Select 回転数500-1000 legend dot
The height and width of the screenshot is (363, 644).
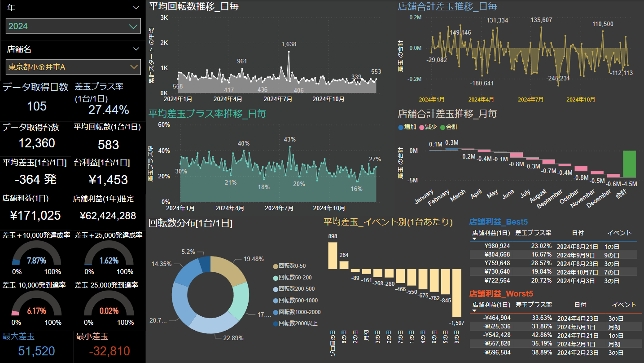(x=276, y=301)
